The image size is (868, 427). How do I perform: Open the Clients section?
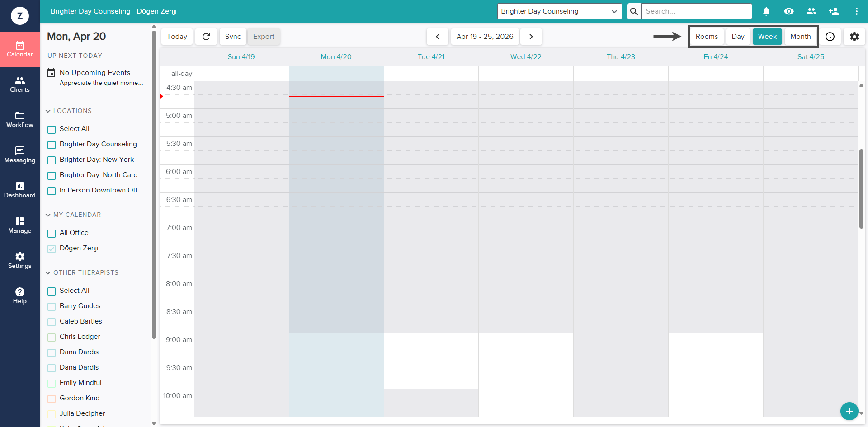(x=20, y=84)
